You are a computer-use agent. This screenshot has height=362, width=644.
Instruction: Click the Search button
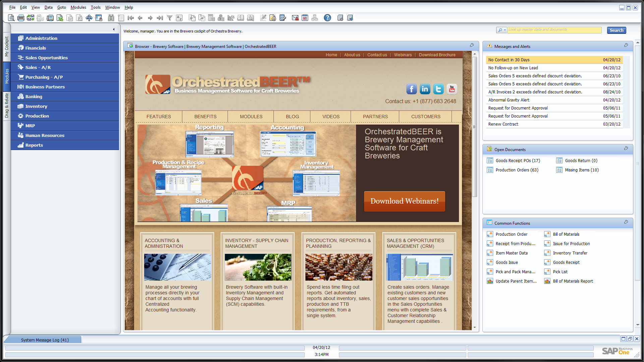pos(616,30)
